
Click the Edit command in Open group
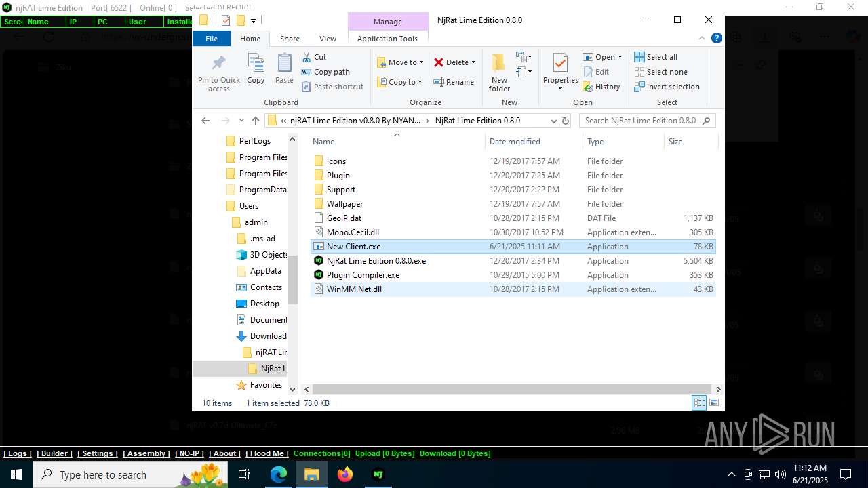595,72
